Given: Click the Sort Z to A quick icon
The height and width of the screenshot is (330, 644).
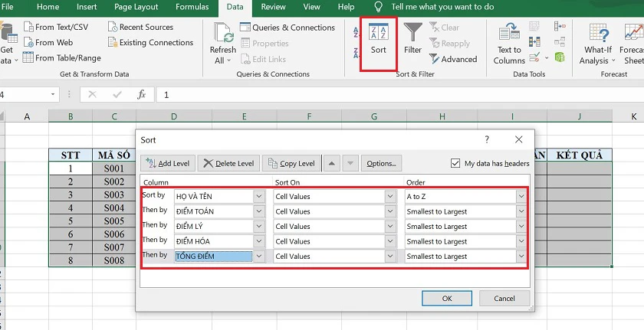Looking at the screenshot, I should (356, 53).
